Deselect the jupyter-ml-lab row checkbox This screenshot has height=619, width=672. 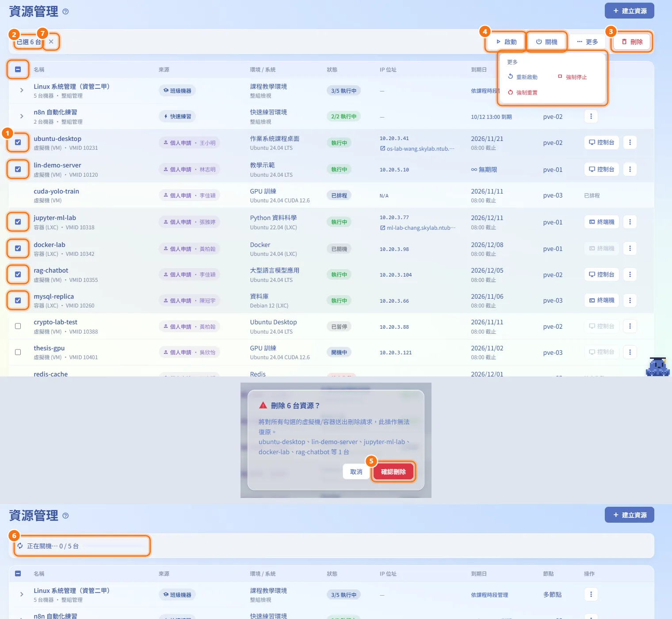[18, 222]
